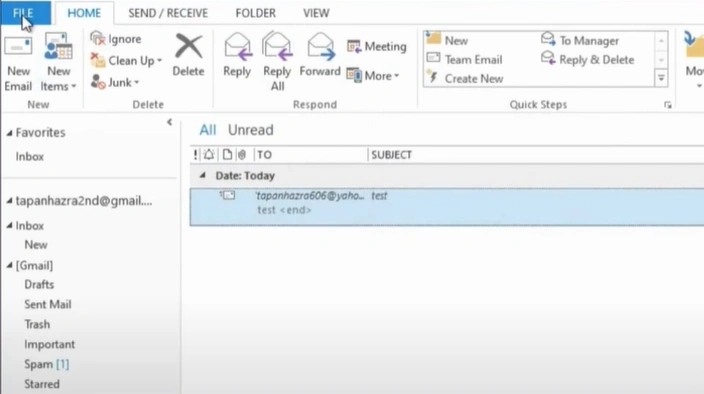Click the New Email icon

[18, 47]
